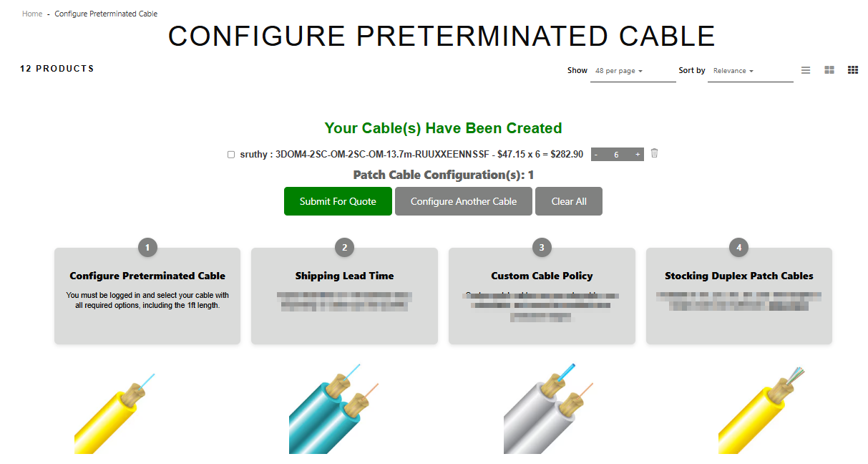Click the quantity field showing 6

click(617, 154)
